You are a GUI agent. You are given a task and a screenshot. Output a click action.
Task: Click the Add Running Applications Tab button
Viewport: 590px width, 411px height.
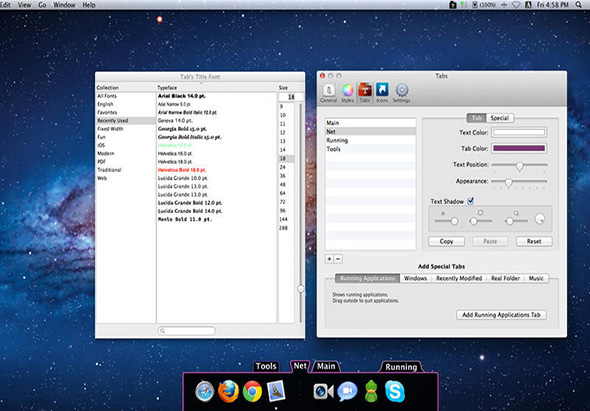point(501,315)
